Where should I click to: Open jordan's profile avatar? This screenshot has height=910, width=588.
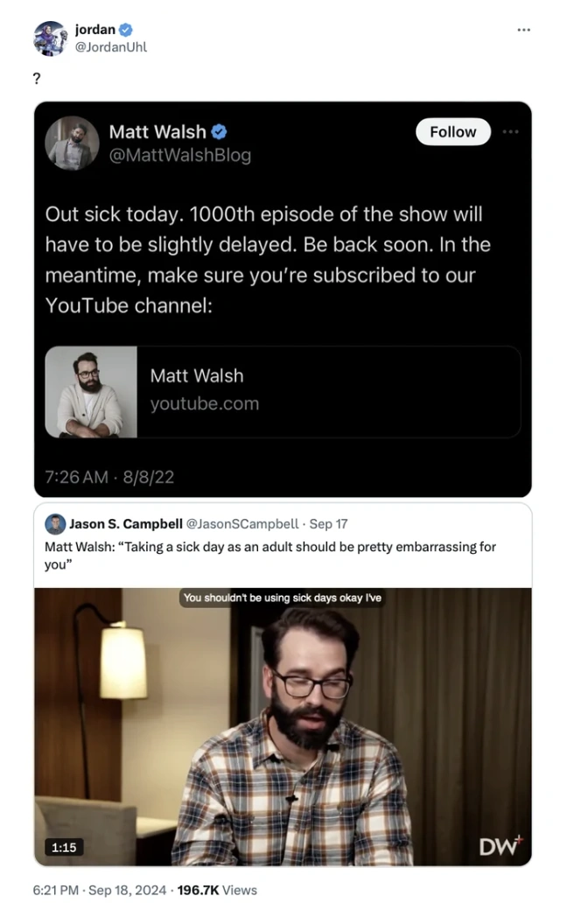(51, 38)
